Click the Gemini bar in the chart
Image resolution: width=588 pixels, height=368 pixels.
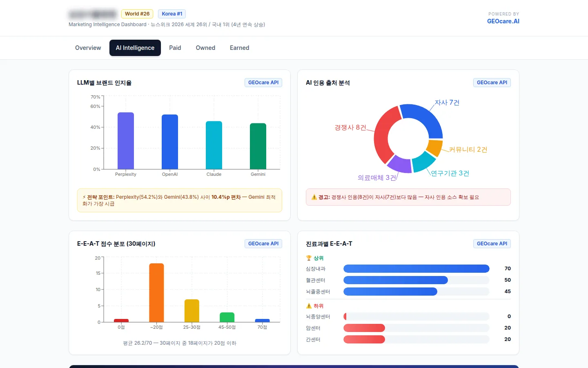click(258, 146)
